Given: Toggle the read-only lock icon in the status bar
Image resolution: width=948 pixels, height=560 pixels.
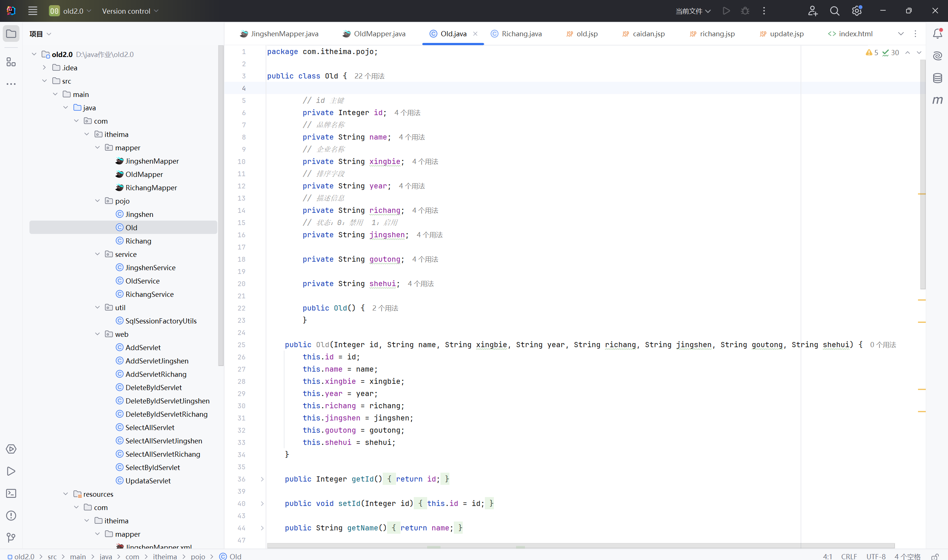Looking at the screenshot, I should pos(934,556).
